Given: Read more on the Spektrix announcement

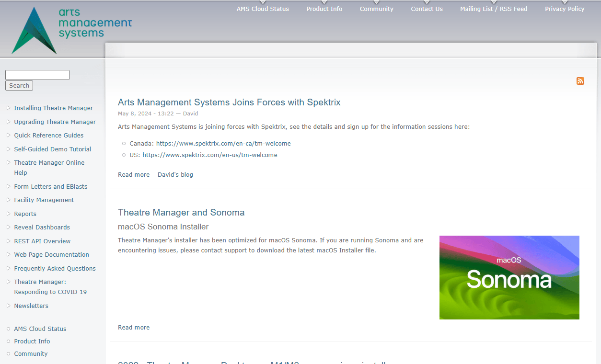Looking at the screenshot, I should [x=134, y=174].
